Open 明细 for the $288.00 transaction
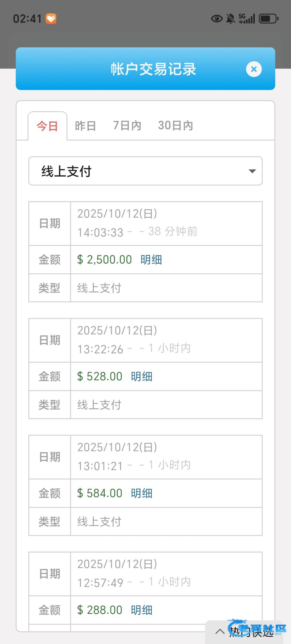291x644 pixels. (x=141, y=610)
